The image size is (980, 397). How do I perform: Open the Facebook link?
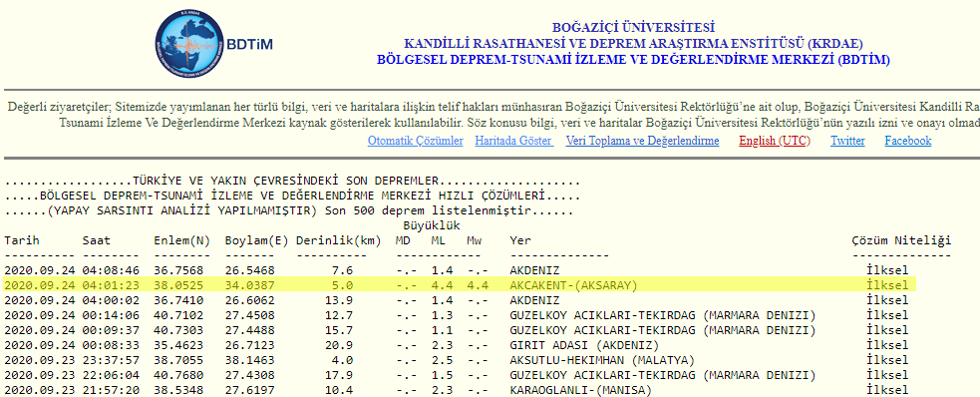tap(907, 141)
